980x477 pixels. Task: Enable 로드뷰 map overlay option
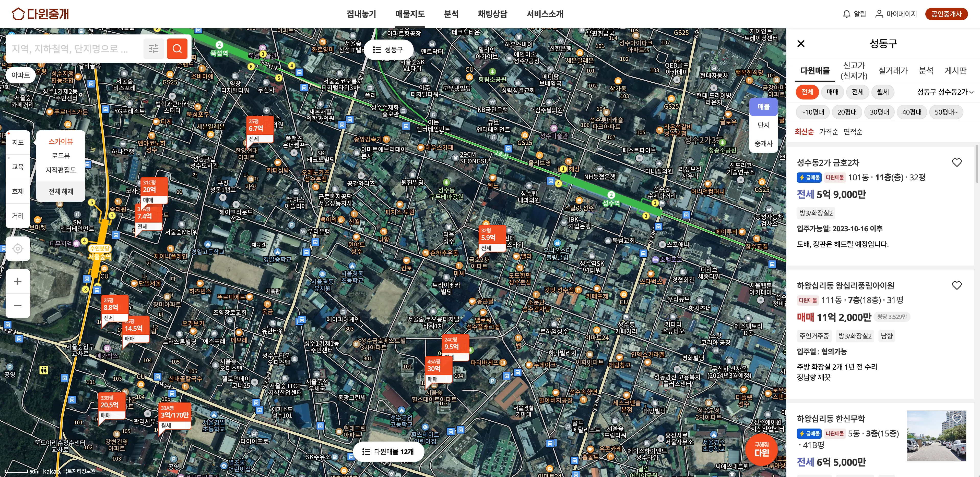61,155
